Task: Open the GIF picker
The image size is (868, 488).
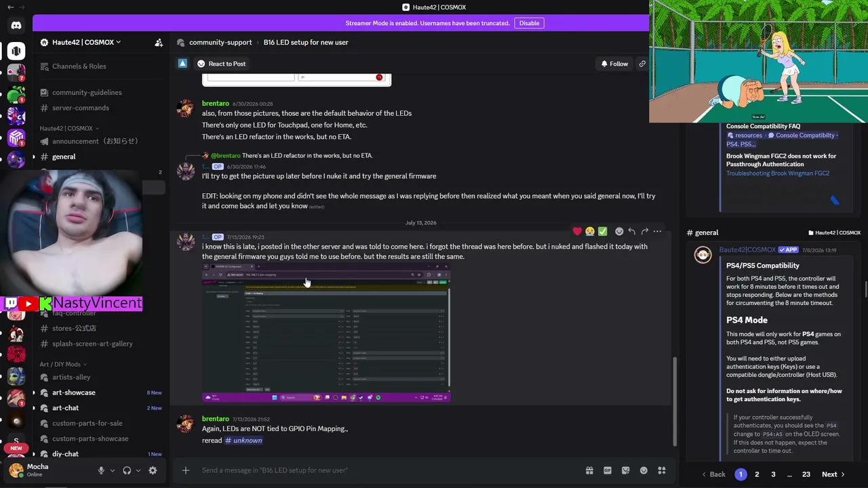Action: (x=608, y=470)
